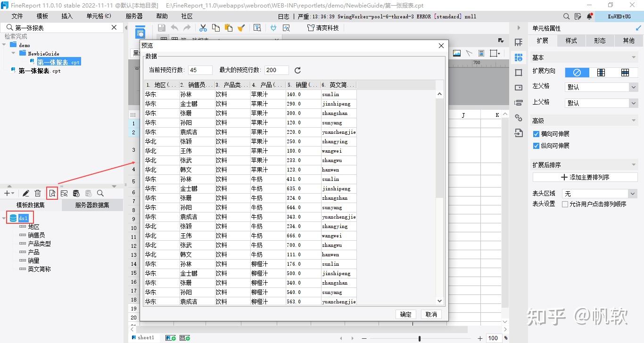Click the save template toolbar icon
644x343 pixels.
tap(162, 28)
